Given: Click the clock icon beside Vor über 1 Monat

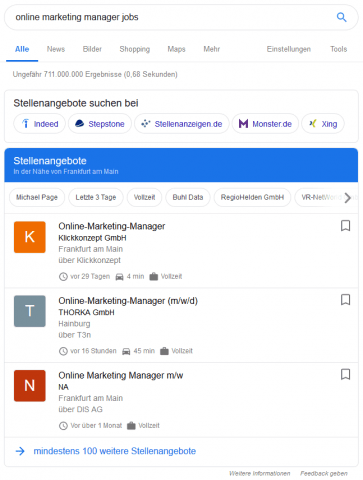Looking at the screenshot, I should tap(63, 426).
